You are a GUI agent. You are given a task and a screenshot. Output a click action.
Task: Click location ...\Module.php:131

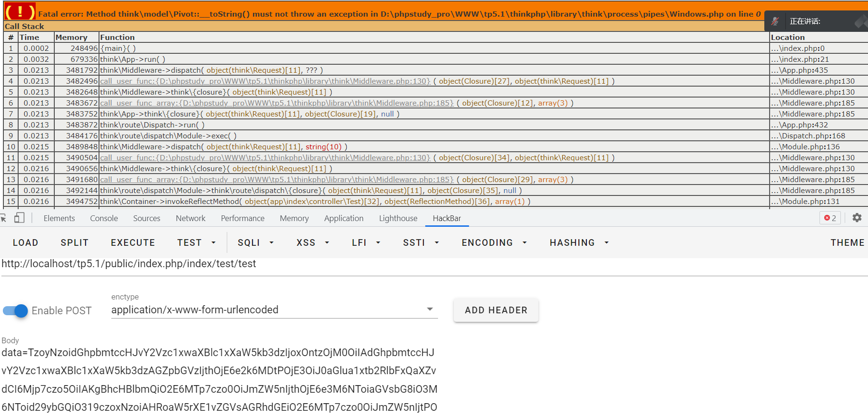pos(805,202)
